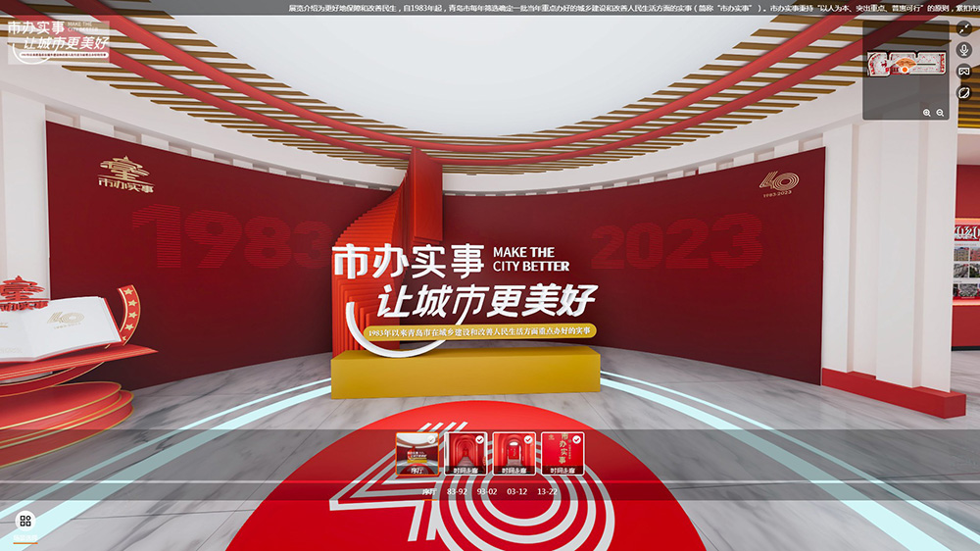This screenshot has width=980, height=551.
Task: Toggle fullscreen with the expand arrows icon
Action: 964,27
